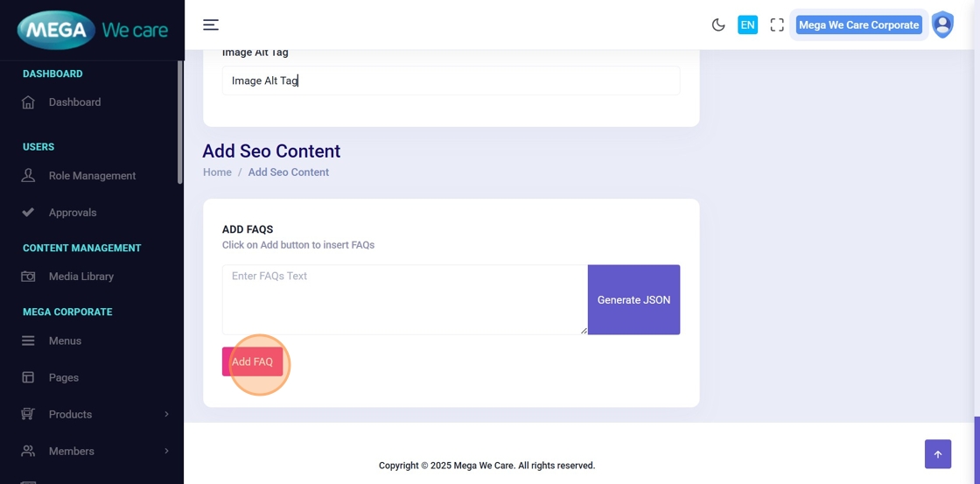This screenshot has height=484, width=980.
Task: Go to Home breadcrumb link
Action: coord(217,172)
